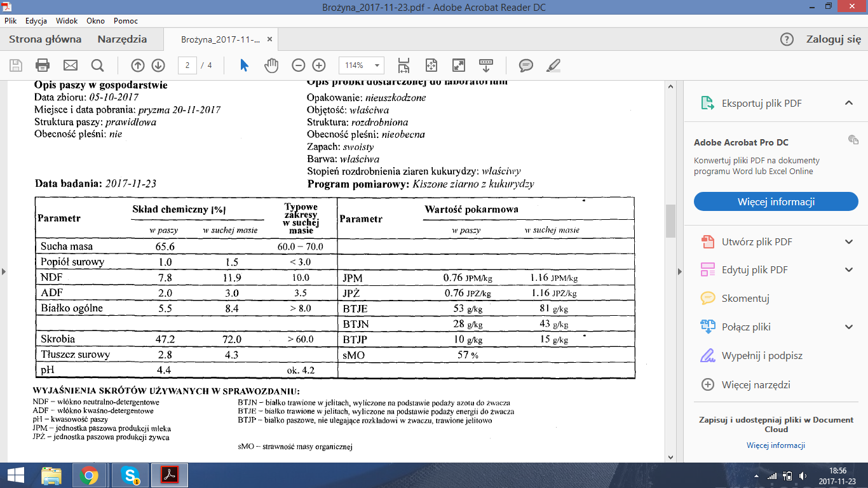The image size is (868, 488).
Task: Collapse the Eksportuj plik PDF section
Action: click(848, 103)
